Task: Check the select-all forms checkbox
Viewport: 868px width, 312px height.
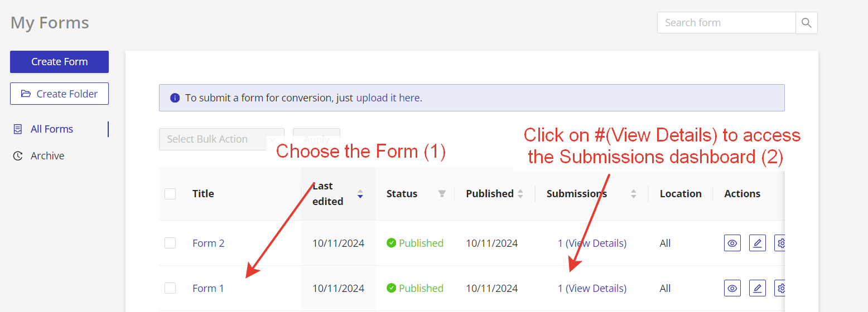Action: (x=170, y=194)
